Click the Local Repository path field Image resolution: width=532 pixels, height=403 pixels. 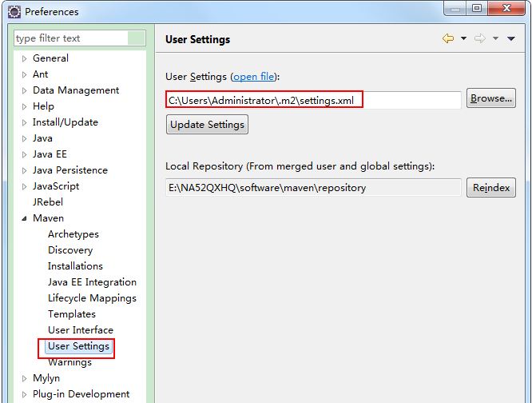(313, 187)
